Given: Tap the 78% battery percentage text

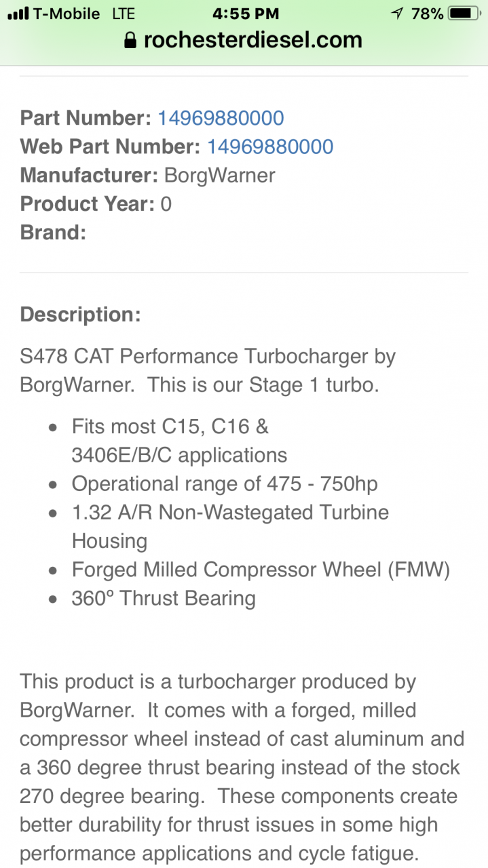Looking at the screenshot, I should click(428, 14).
